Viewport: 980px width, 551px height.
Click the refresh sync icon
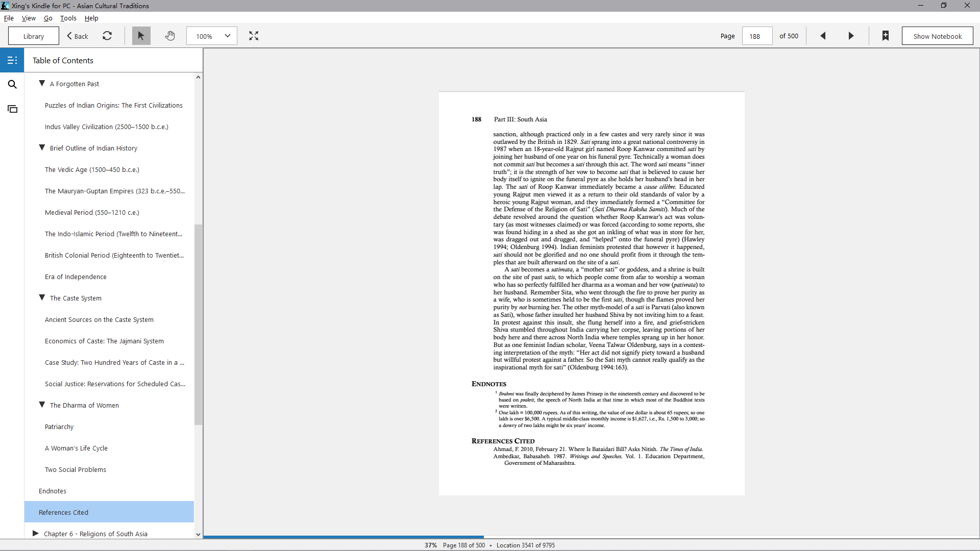pyautogui.click(x=107, y=36)
